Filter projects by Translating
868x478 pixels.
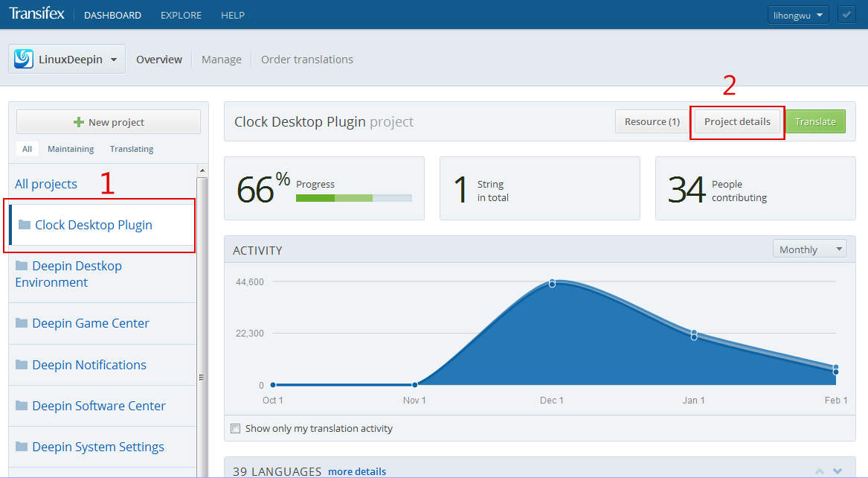click(x=132, y=149)
